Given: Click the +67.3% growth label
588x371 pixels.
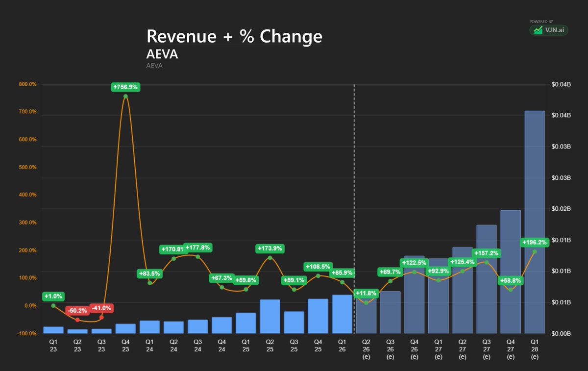Looking at the screenshot, I should point(222,278).
